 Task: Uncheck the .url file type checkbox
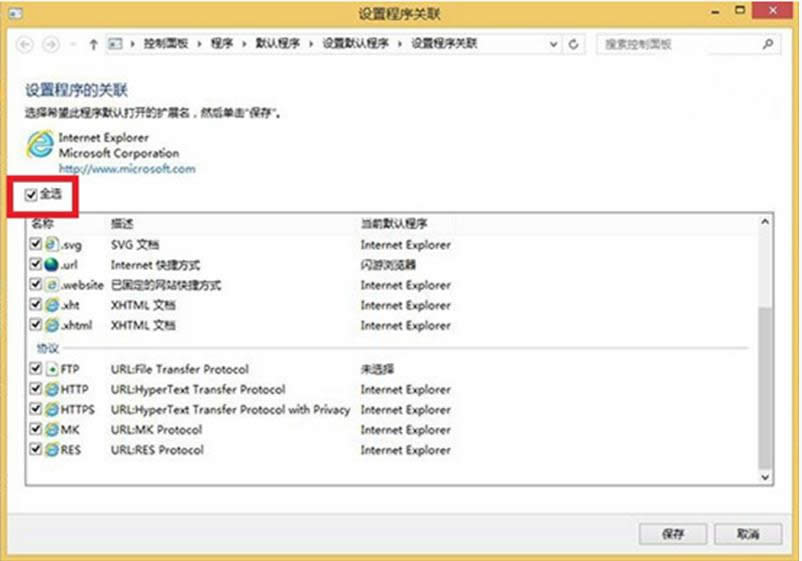click(x=35, y=264)
